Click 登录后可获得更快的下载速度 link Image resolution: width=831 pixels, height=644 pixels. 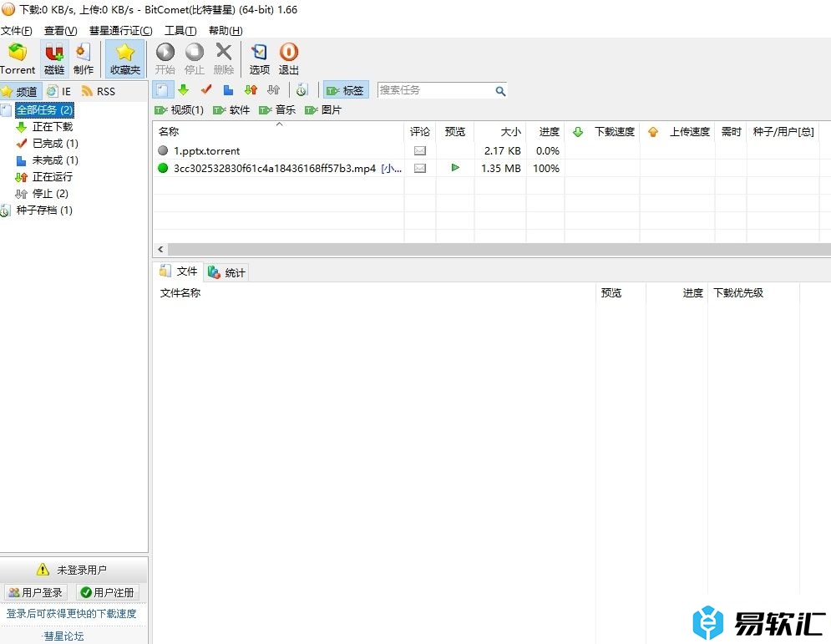[72, 613]
